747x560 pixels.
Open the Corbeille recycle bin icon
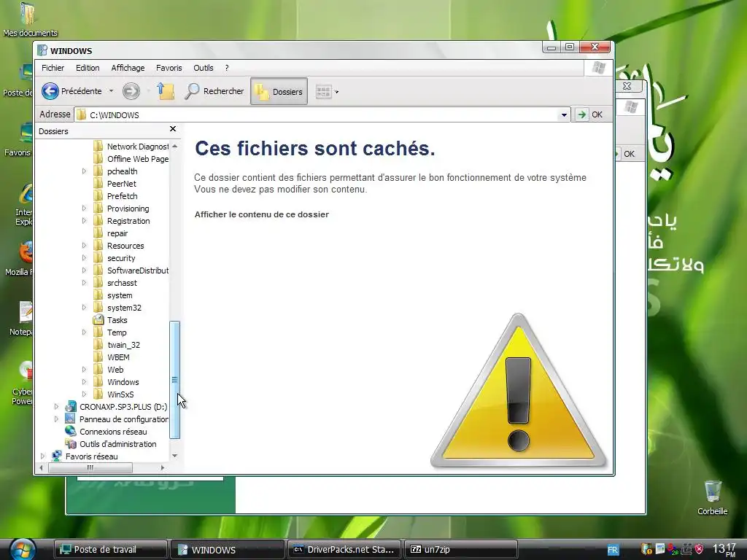point(712,492)
